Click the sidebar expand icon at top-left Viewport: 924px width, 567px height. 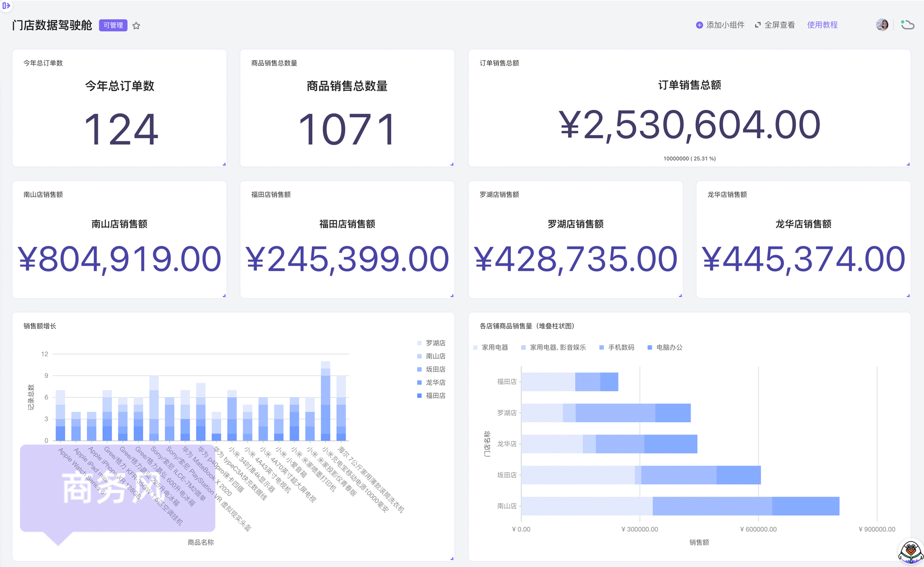pyautogui.click(x=6, y=6)
